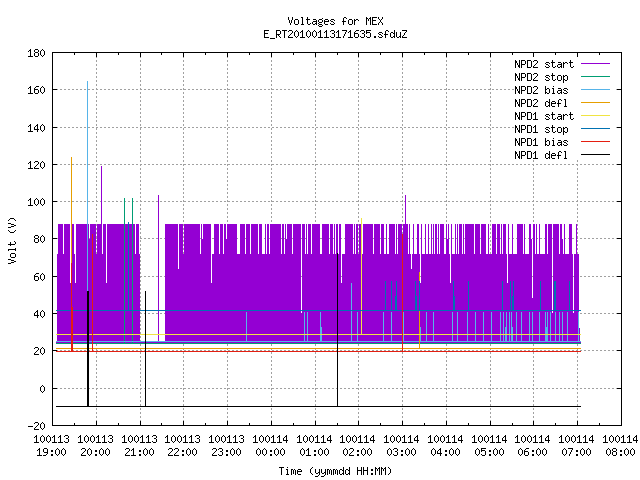Click the light blue NPD2 bias legend line
Image resolution: width=640 pixels, height=480 pixels.
[595, 89]
